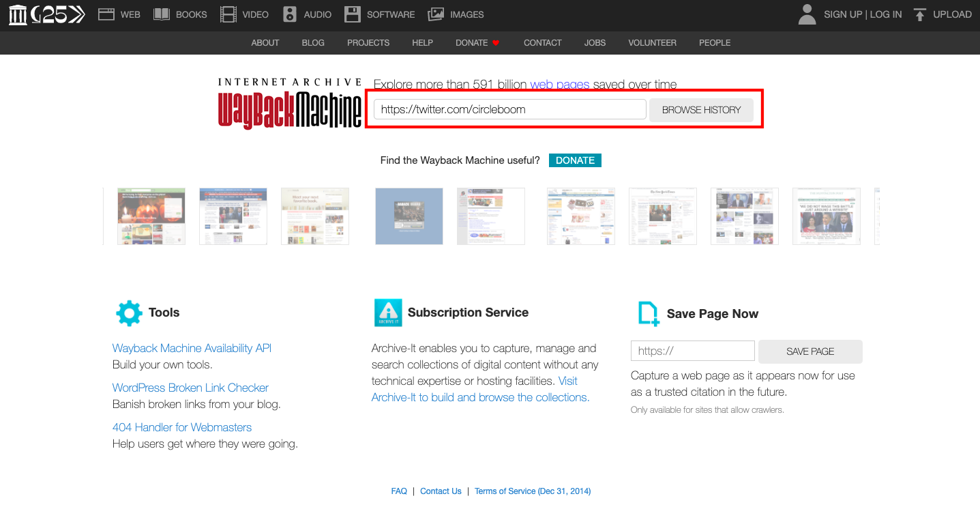Open AUDIO in the top navigation

pos(318,14)
